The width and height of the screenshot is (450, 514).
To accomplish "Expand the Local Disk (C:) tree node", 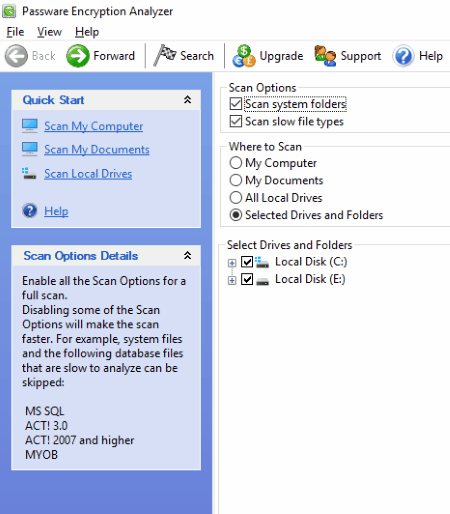I will [x=232, y=263].
